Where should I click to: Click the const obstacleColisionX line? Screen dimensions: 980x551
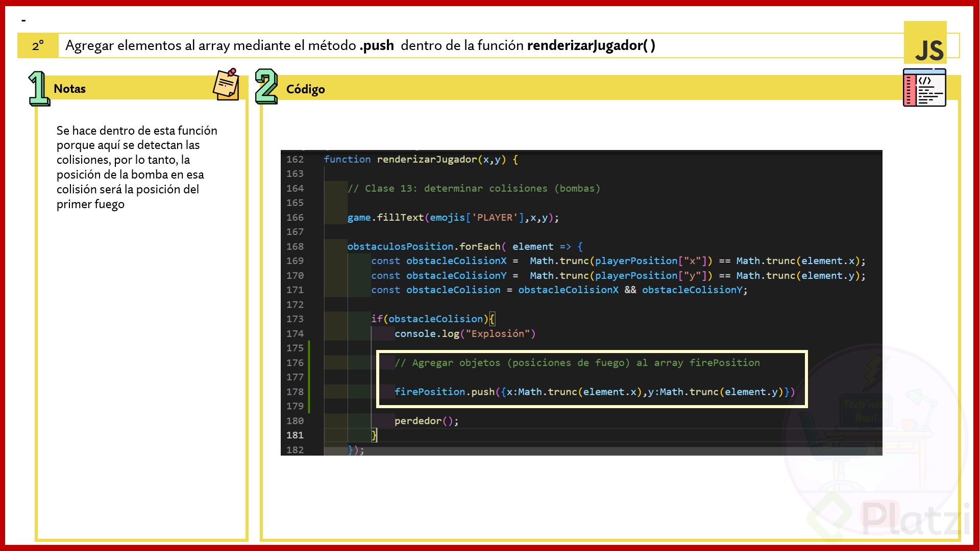click(618, 261)
